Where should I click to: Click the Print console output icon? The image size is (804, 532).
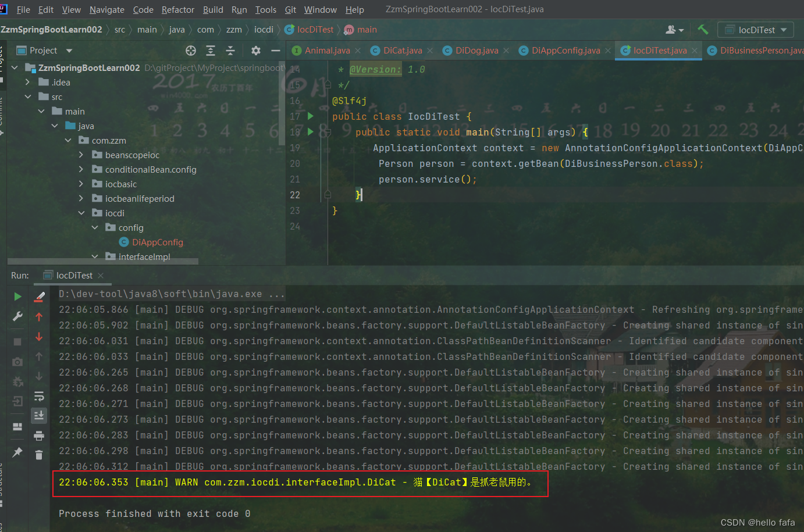click(39, 435)
